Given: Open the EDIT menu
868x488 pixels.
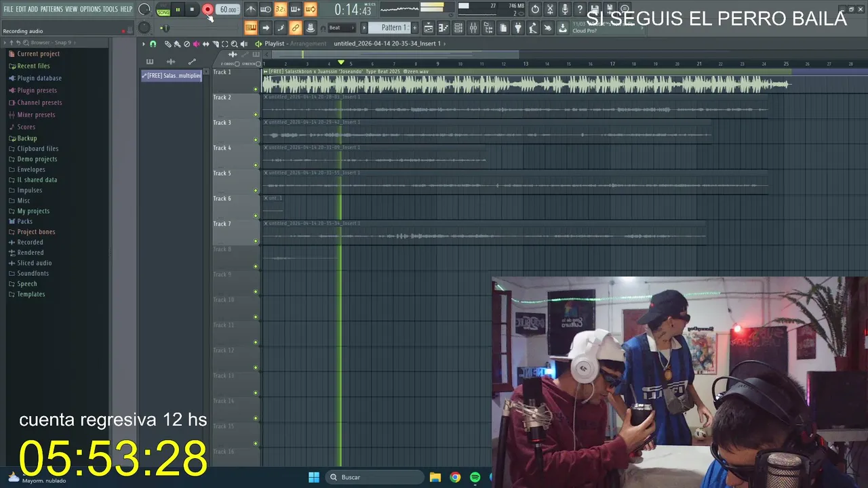Looking at the screenshot, I should [21, 9].
